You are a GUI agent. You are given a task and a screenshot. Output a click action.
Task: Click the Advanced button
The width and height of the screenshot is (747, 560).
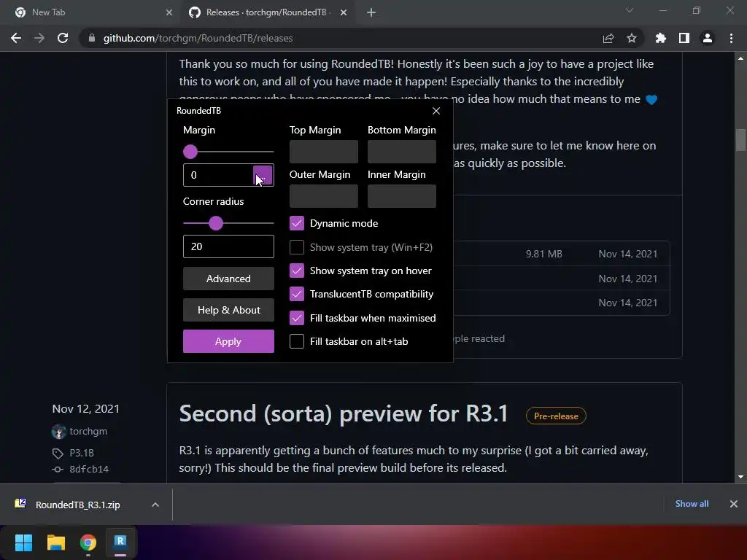coord(228,279)
